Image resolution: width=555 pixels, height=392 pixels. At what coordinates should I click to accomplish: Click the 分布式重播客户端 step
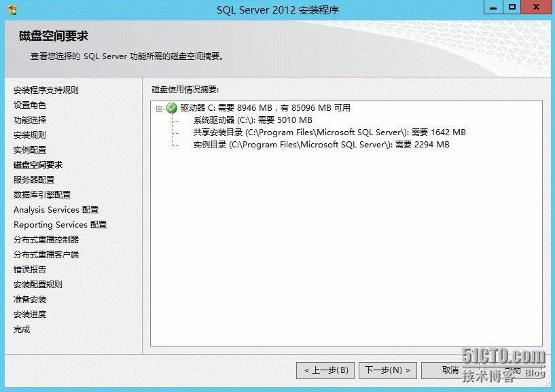pos(46,255)
